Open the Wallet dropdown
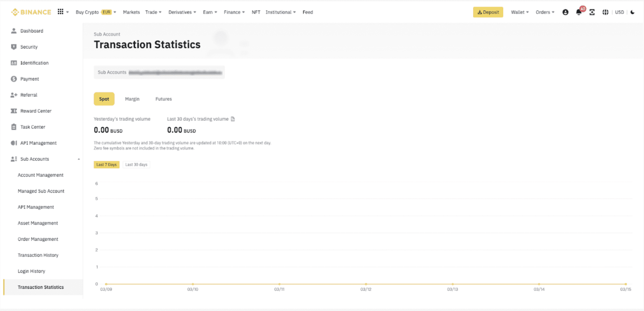644x311 pixels. point(520,12)
